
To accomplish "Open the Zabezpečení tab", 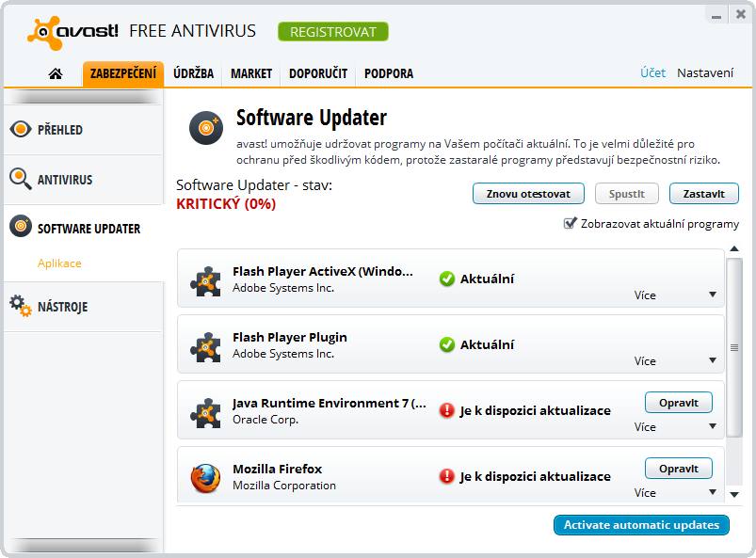I will [123, 73].
